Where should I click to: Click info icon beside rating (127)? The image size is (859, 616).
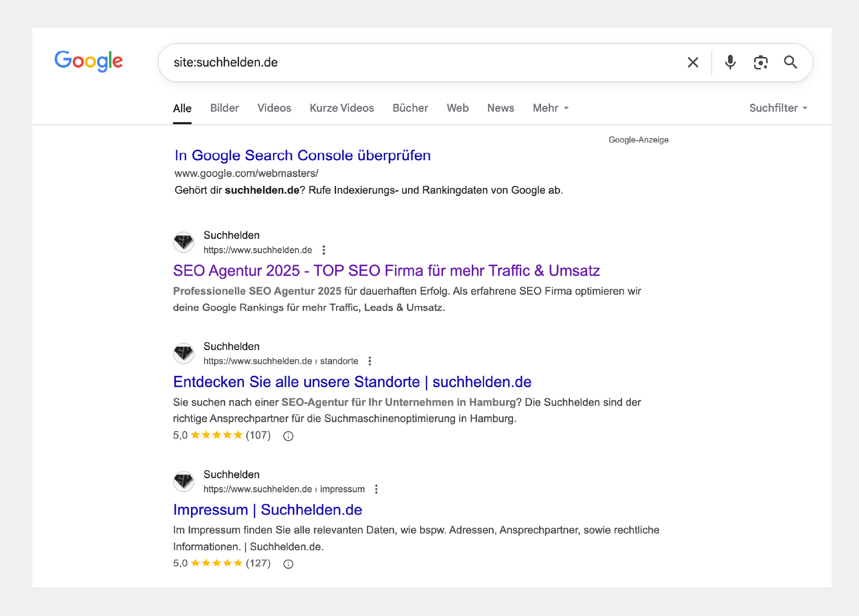tap(288, 564)
